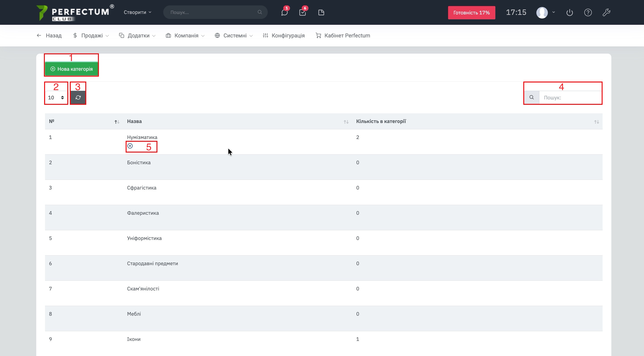
Task: Click the table refresh button
Action: click(78, 98)
